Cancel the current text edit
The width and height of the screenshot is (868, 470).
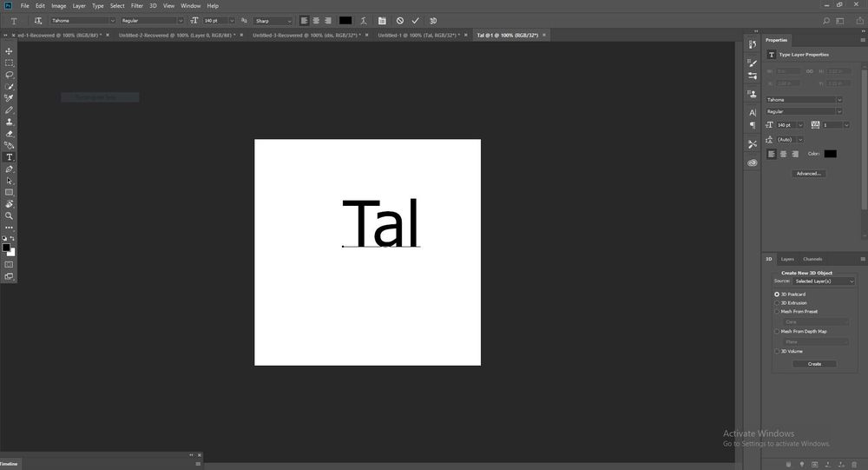tap(399, 20)
